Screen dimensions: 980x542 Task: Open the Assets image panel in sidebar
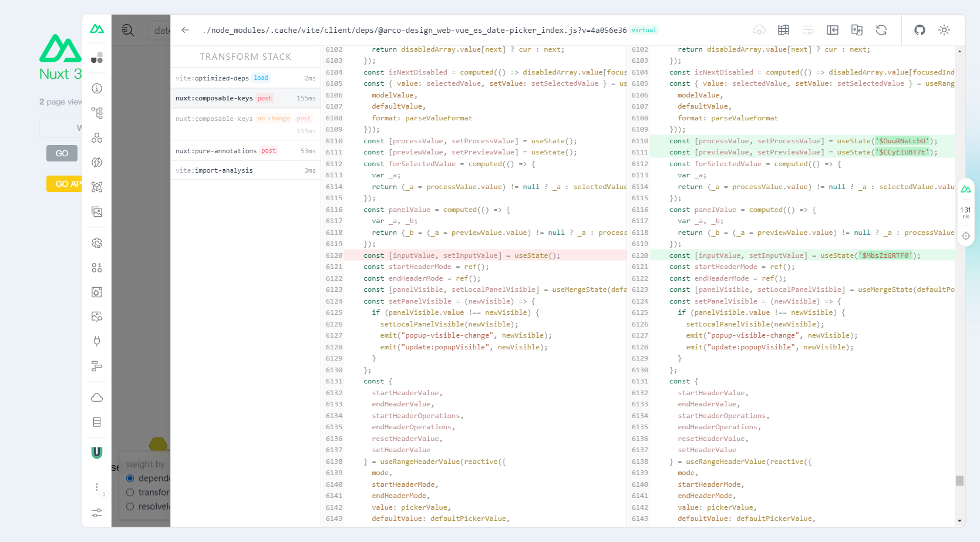[x=97, y=212]
